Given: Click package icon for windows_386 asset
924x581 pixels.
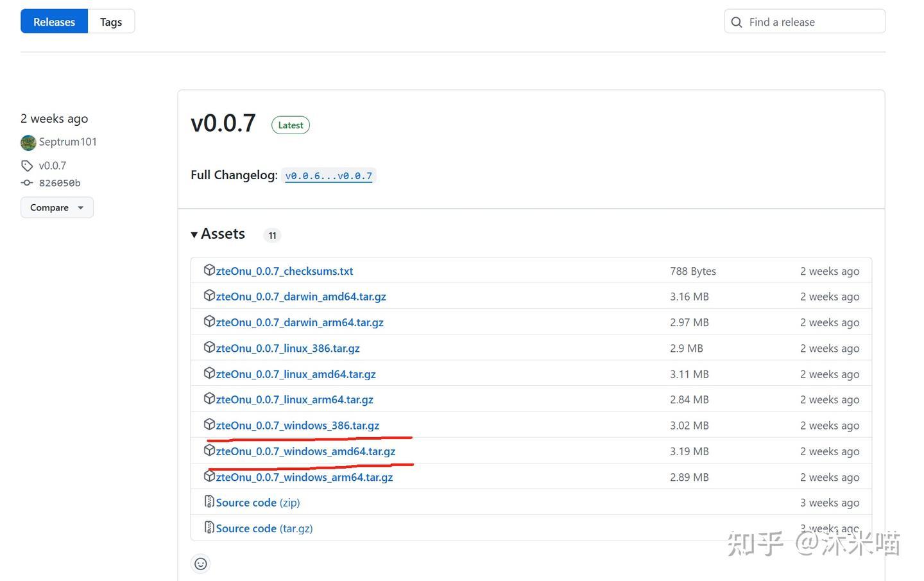Looking at the screenshot, I should click(x=209, y=424).
